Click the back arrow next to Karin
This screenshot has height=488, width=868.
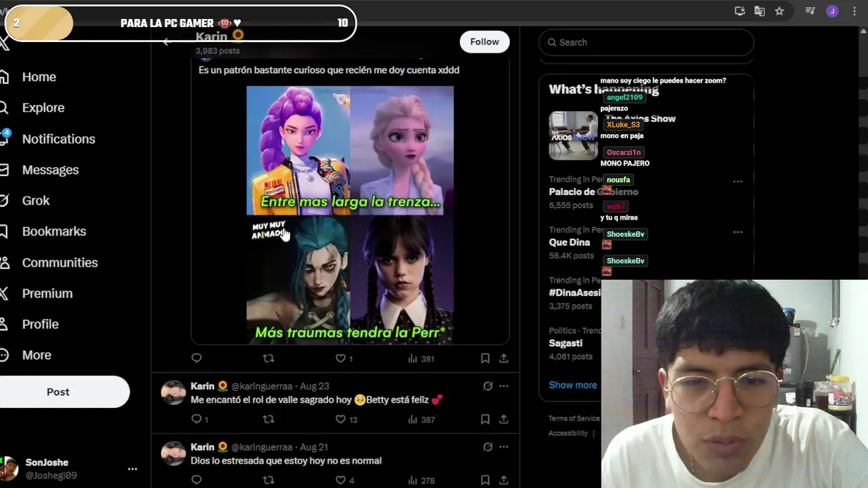pyautogui.click(x=167, y=42)
